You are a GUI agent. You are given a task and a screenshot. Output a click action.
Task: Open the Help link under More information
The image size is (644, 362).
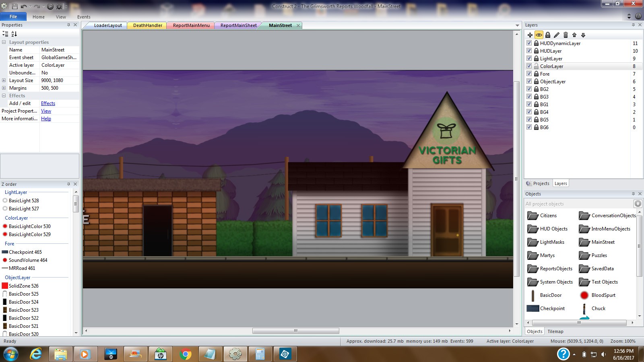pyautogui.click(x=46, y=119)
